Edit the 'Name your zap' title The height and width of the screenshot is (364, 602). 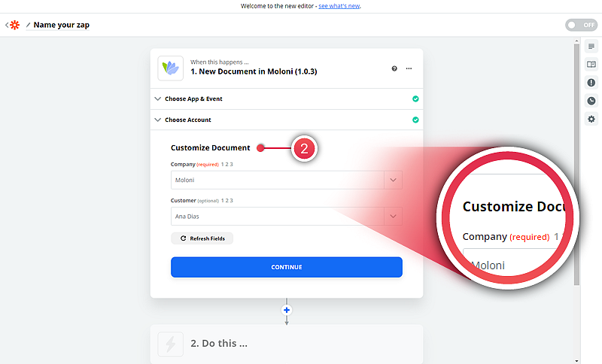click(62, 25)
